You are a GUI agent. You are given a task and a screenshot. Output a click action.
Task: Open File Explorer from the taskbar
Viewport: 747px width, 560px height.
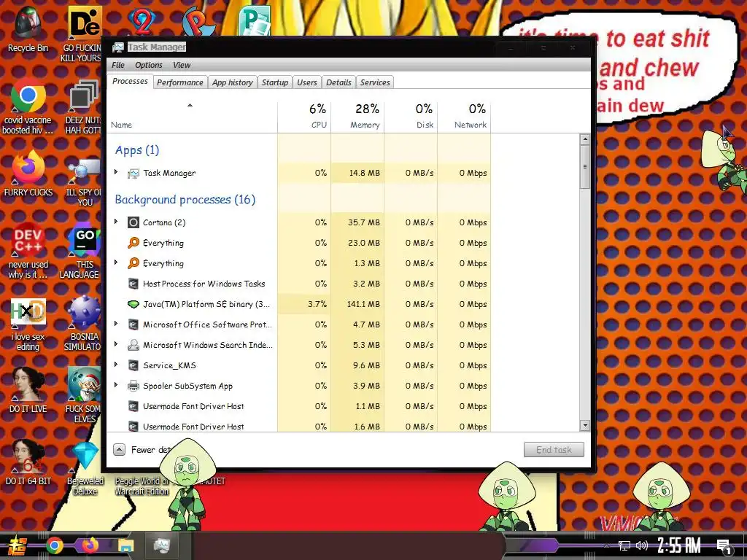pyautogui.click(x=125, y=545)
